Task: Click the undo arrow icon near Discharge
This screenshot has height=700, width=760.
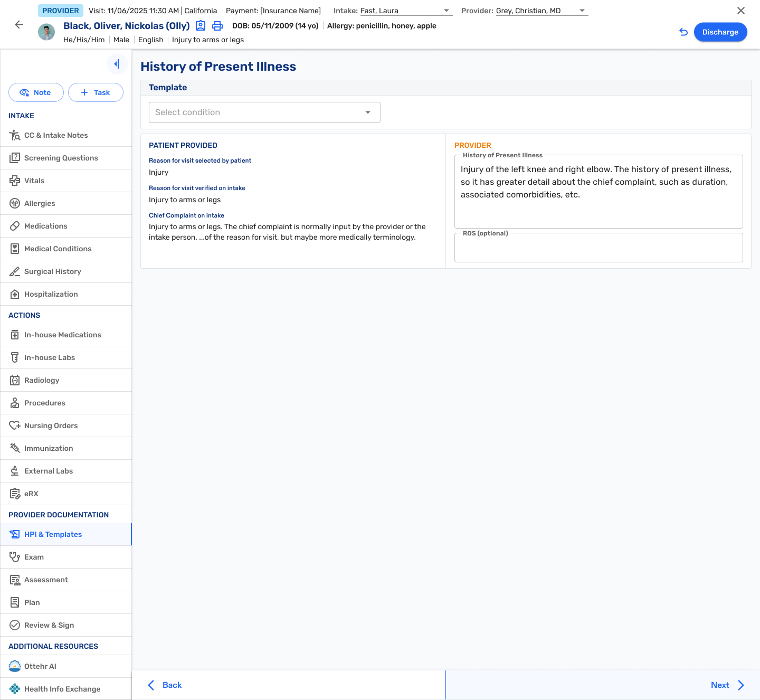Action: coord(683,32)
